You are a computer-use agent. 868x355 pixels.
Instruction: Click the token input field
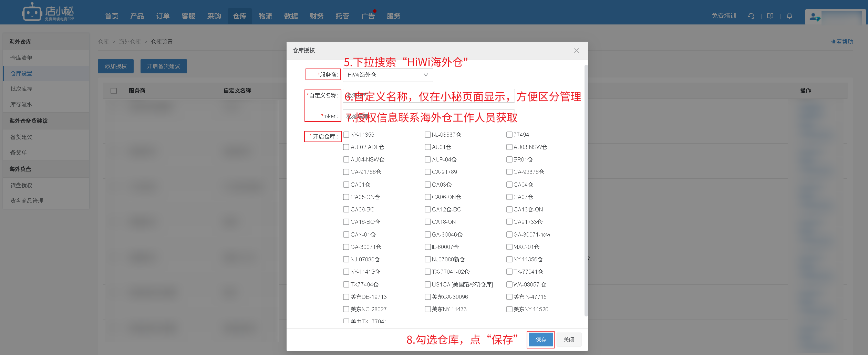click(429, 116)
